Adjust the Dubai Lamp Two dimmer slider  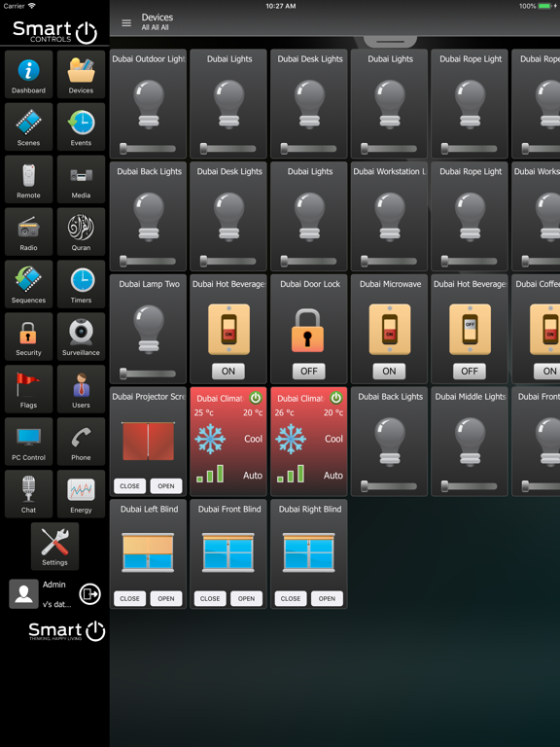[x=148, y=373]
